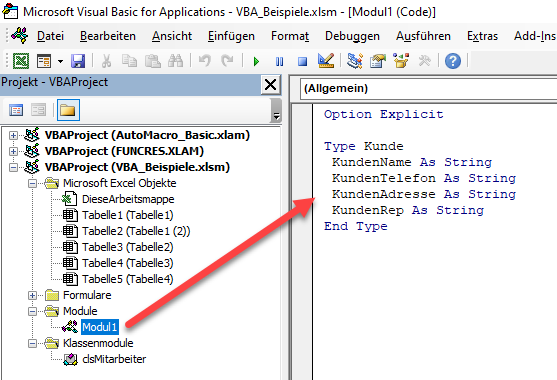Viewport: 557px width, 380px height.
Task: Click the Reset stop button
Action: (x=302, y=62)
